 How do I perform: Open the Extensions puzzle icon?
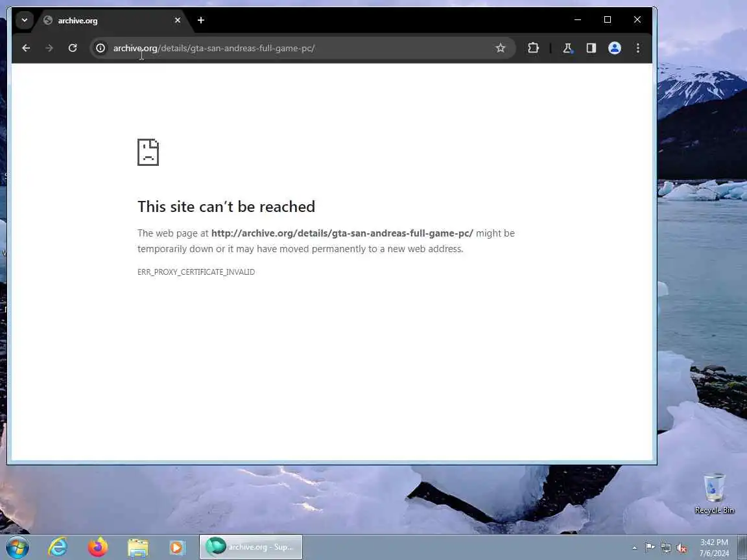pos(533,48)
